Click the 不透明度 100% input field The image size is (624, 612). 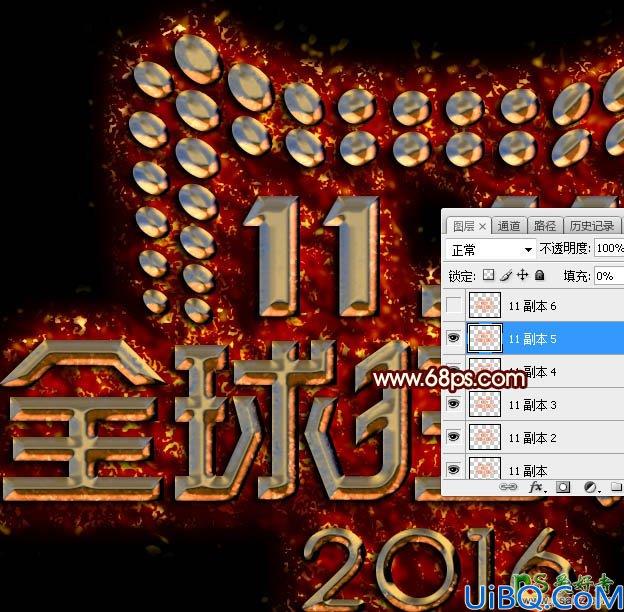[609, 248]
